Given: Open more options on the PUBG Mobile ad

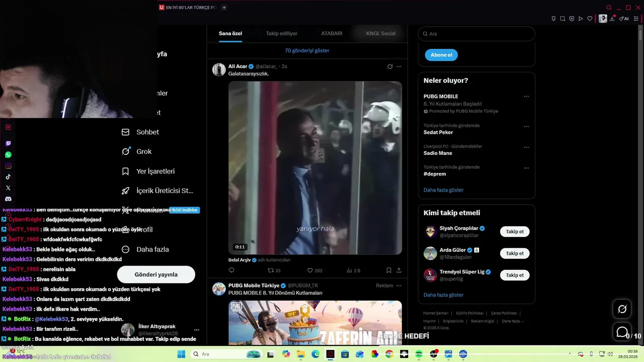Looking at the screenshot, I should coord(399,286).
